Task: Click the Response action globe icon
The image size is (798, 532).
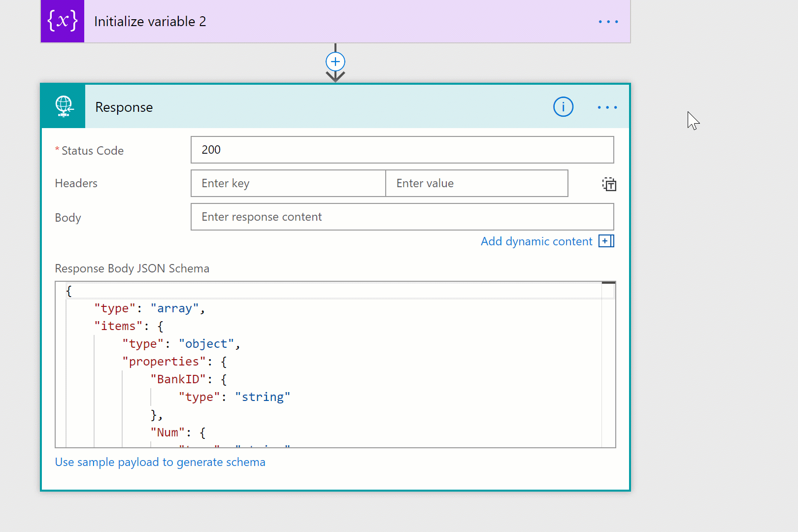Action: coord(64,106)
